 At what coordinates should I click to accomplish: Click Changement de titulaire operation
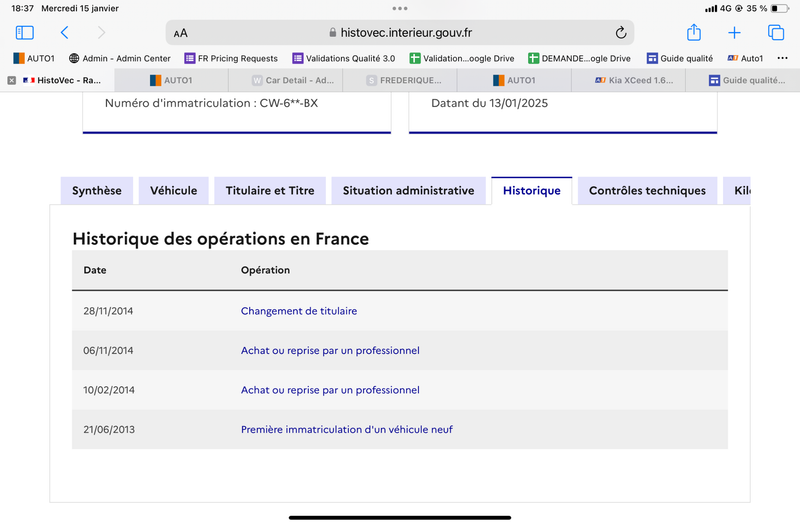[x=299, y=311]
